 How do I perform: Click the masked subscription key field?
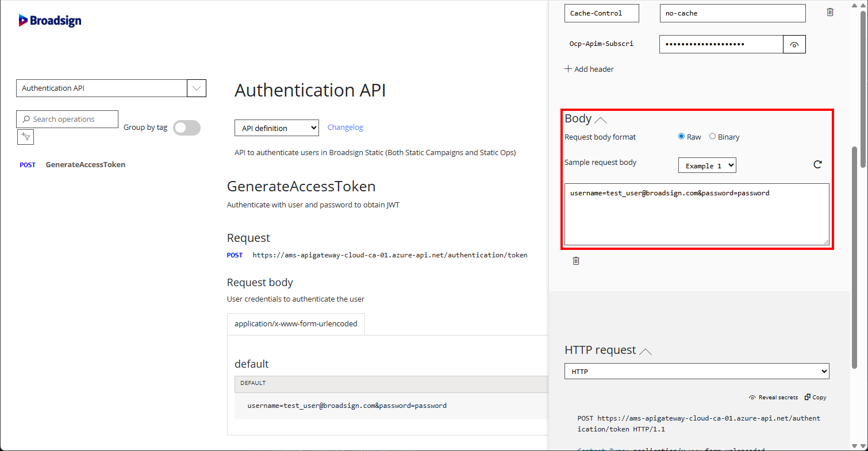721,44
